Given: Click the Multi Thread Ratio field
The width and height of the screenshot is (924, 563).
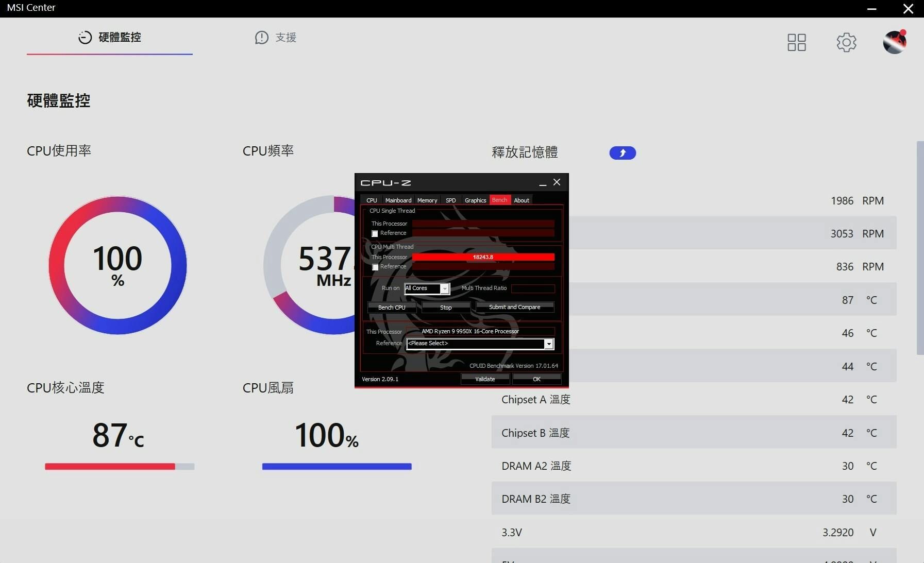Looking at the screenshot, I should coord(533,288).
